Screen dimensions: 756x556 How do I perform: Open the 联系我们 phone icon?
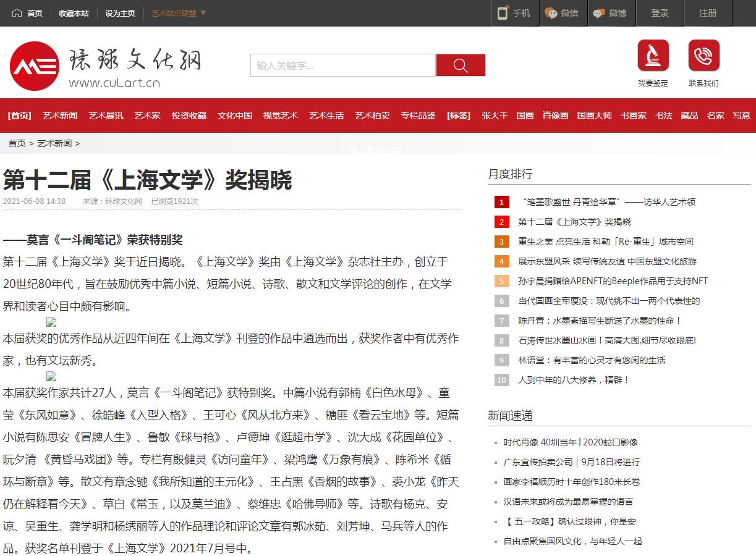tap(704, 56)
